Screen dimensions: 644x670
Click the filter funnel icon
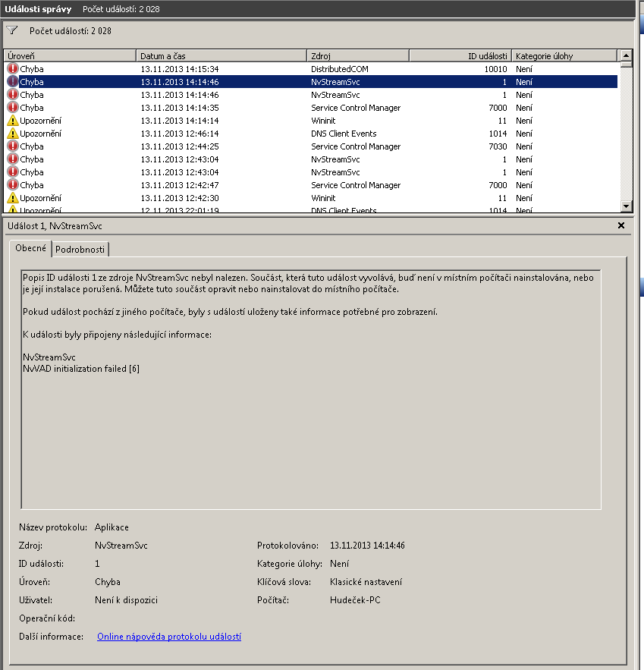point(12,30)
